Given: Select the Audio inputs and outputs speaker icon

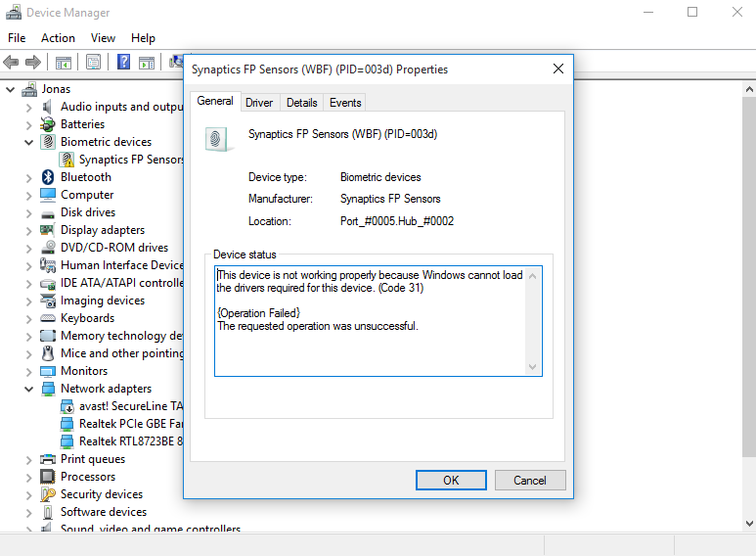Looking at the screenshot, I should pyautogui.click(x=47, y=107).
